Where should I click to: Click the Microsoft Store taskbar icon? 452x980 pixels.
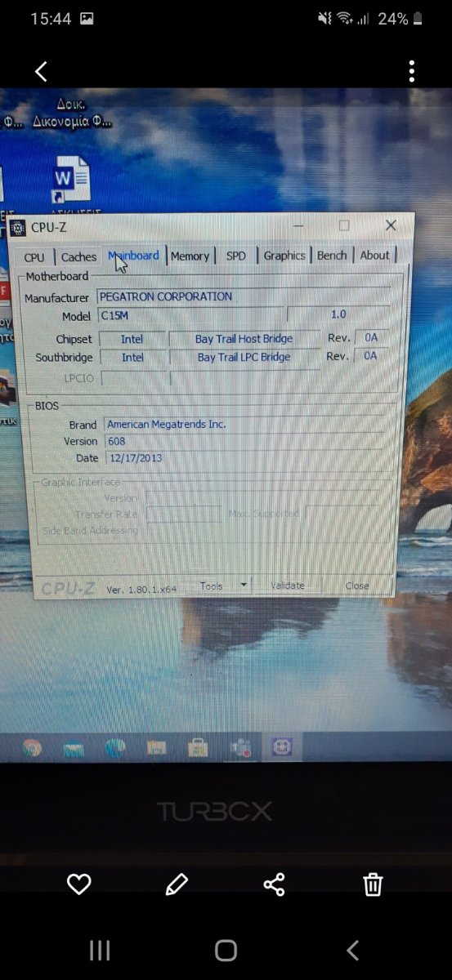pyautogui.click(x=198, y=747)
